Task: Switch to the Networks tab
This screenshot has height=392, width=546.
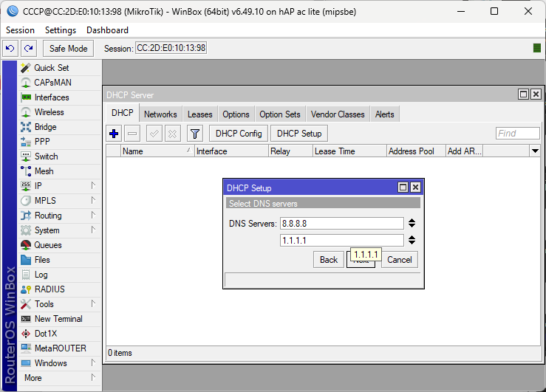Action: click(160, 114)
